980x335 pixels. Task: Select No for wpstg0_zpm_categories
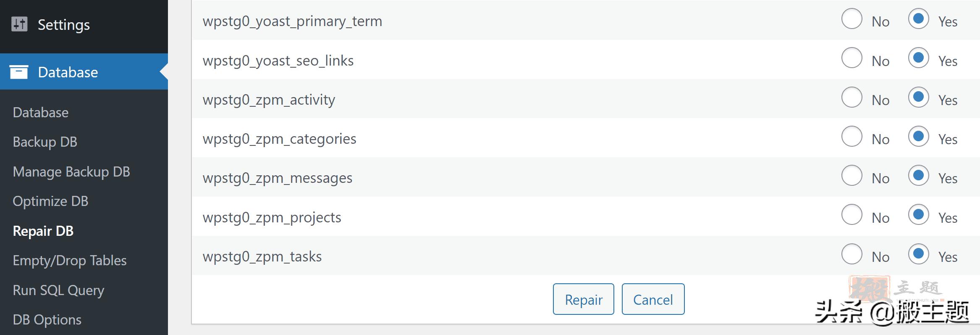pos(852,137)
